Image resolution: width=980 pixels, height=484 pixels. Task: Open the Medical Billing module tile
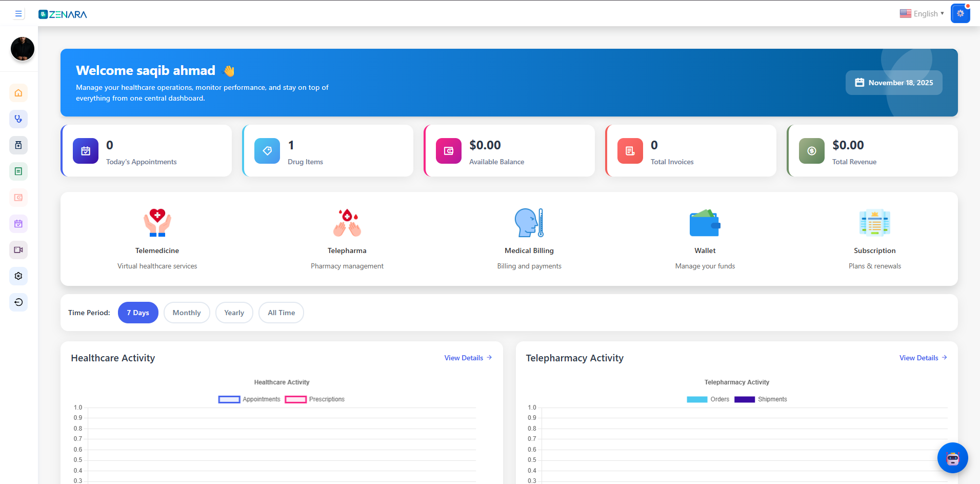point(529,239)
